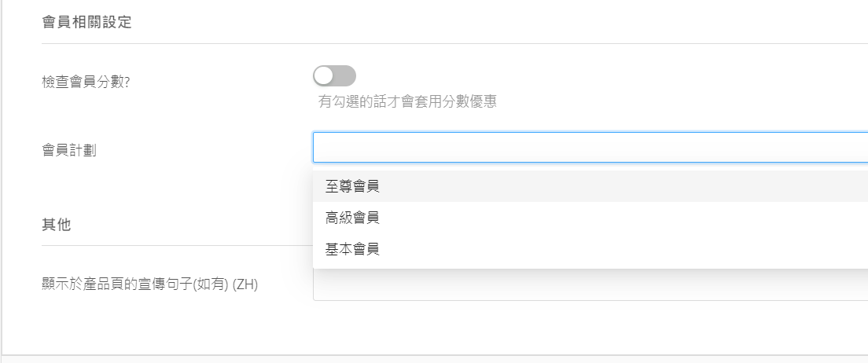Click the divider line below 其他 heading
Image resolution: width=868 pixels, height=363 pixels.
[173, 245]
